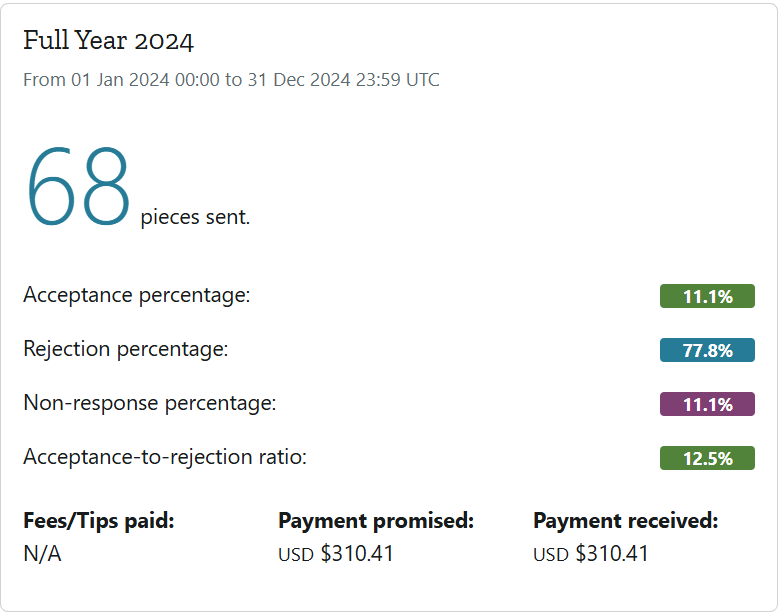Click the blue 77.8% rejection badge
Viewport: 782px width, 615px height.
tap(707, 350)
